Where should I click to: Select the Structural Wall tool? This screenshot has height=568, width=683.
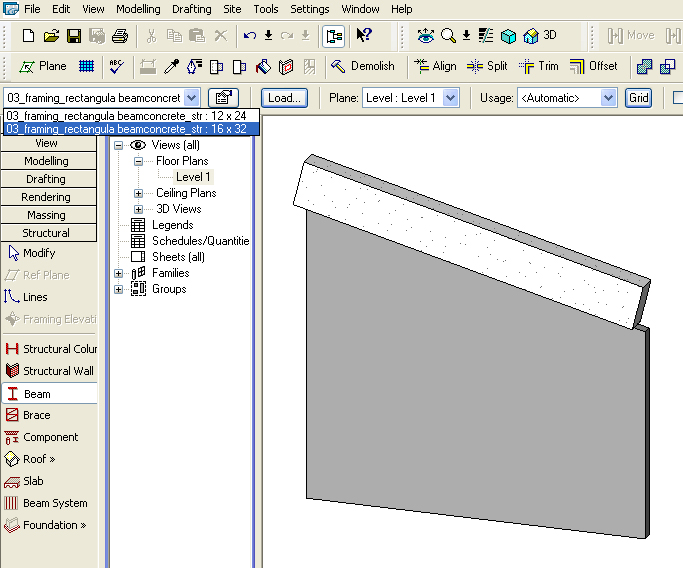(58, 371)
